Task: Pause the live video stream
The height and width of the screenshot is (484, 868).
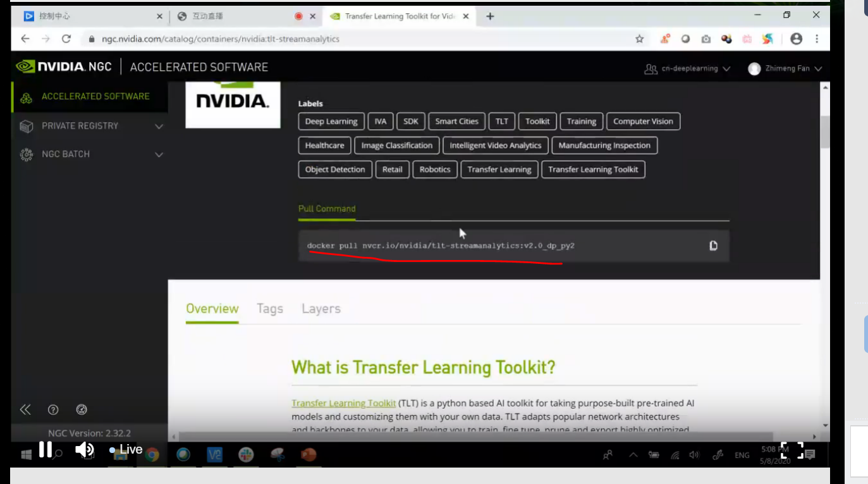Action: coord(46,449)
